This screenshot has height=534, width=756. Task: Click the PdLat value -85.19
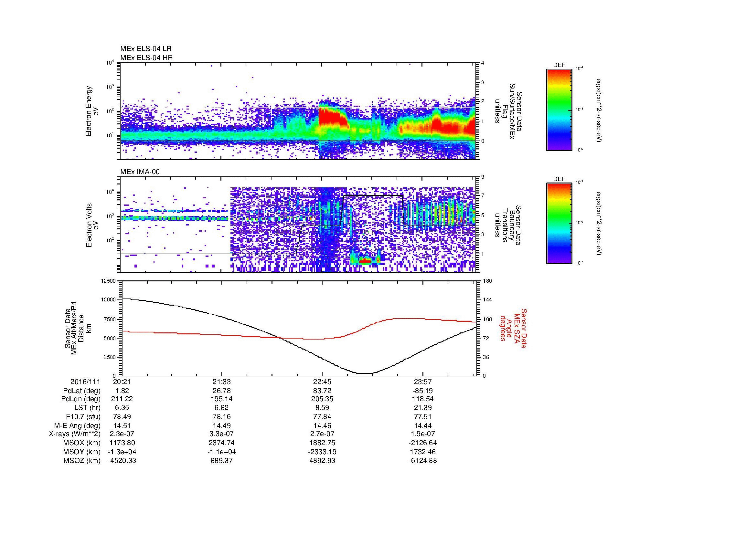pos(422,391)
